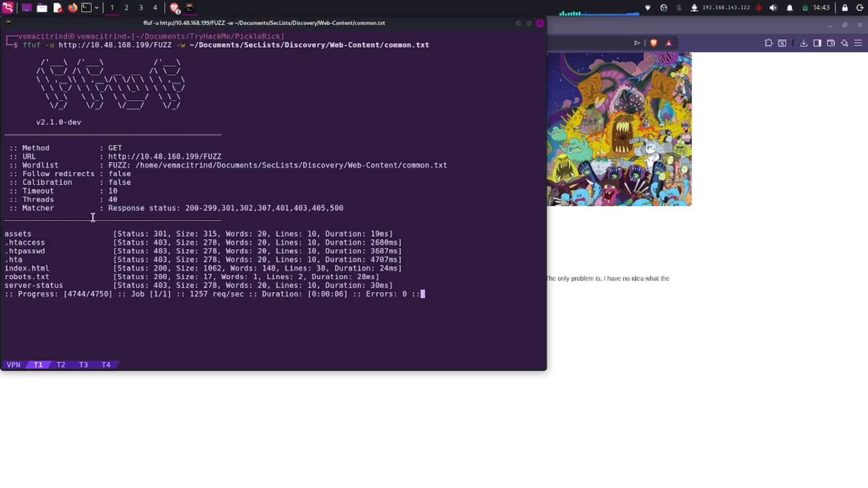Open the volume control in the tray
The width and height of the screenshot is (868, 488).
pos(774,8)
